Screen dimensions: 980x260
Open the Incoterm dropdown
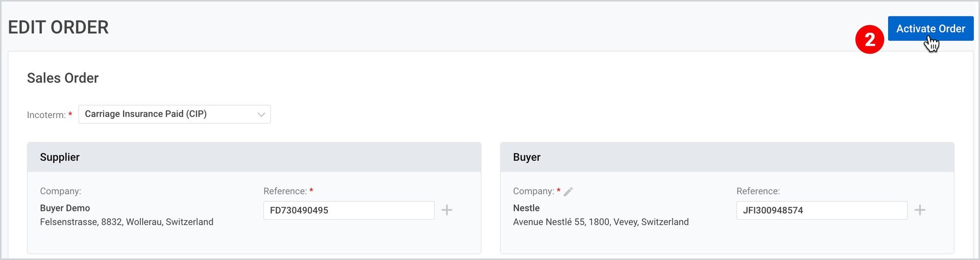tap(175, 114)
